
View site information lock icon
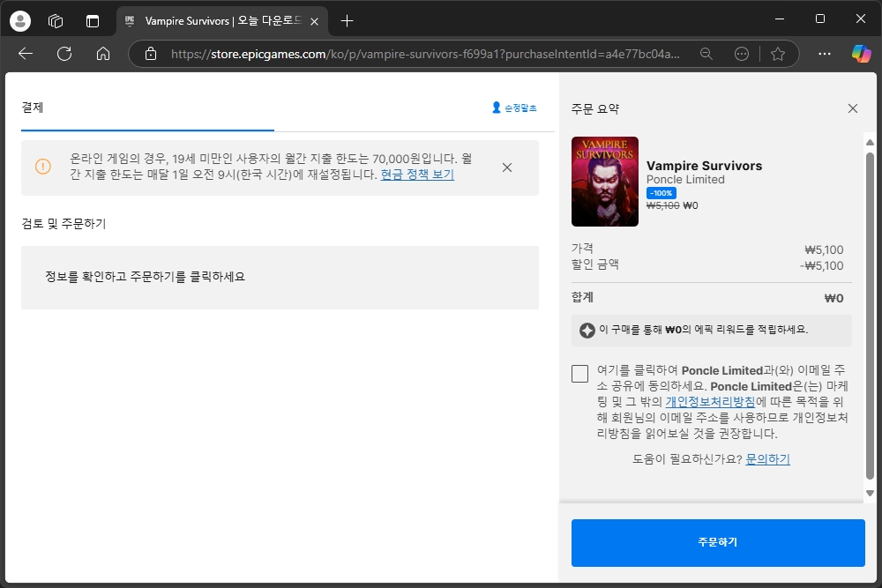pos(151,54)
